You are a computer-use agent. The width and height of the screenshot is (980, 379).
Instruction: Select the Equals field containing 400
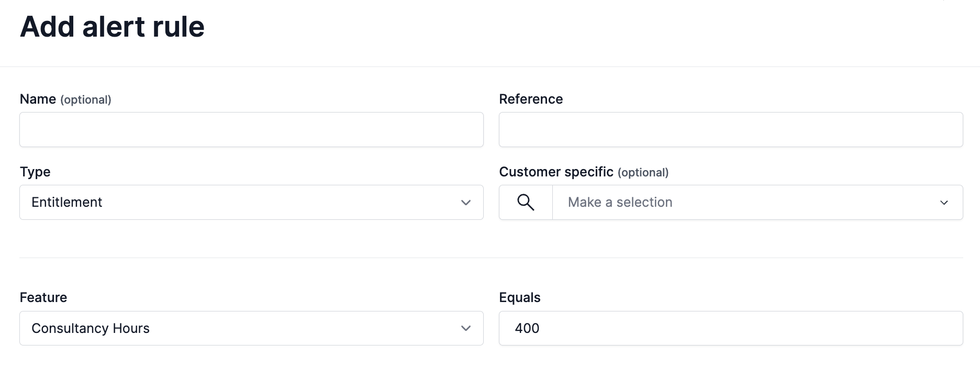731,328
